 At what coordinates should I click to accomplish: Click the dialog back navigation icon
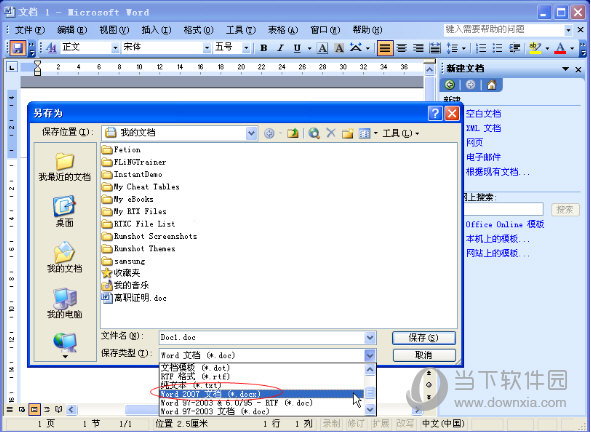[269, 133]
